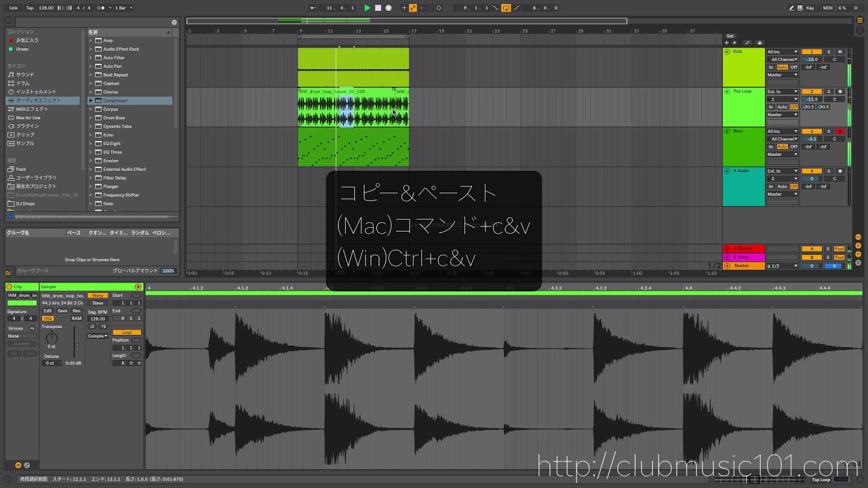868x488 pixels.
Task: Open the Master 1/2 output dropdown
Action: tap(783, 266)
